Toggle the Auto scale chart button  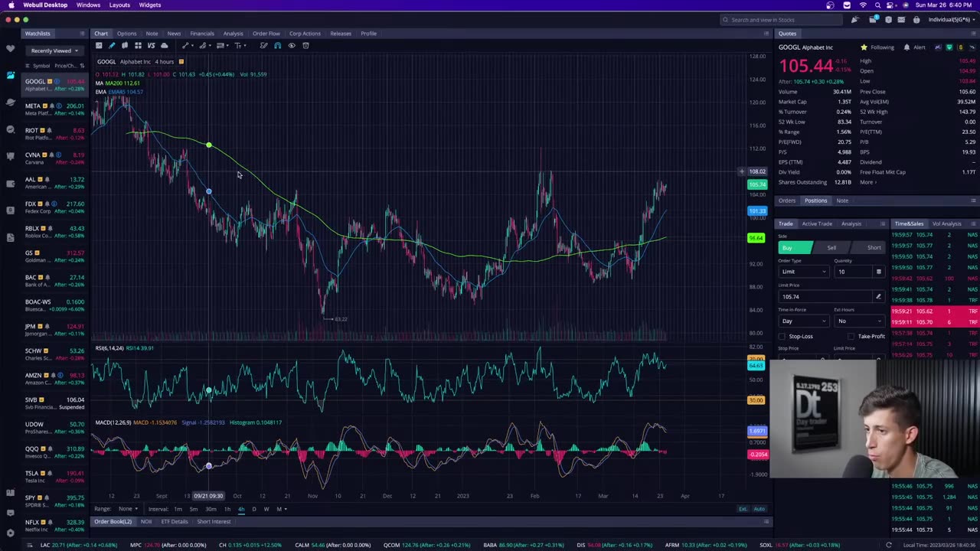759,509
